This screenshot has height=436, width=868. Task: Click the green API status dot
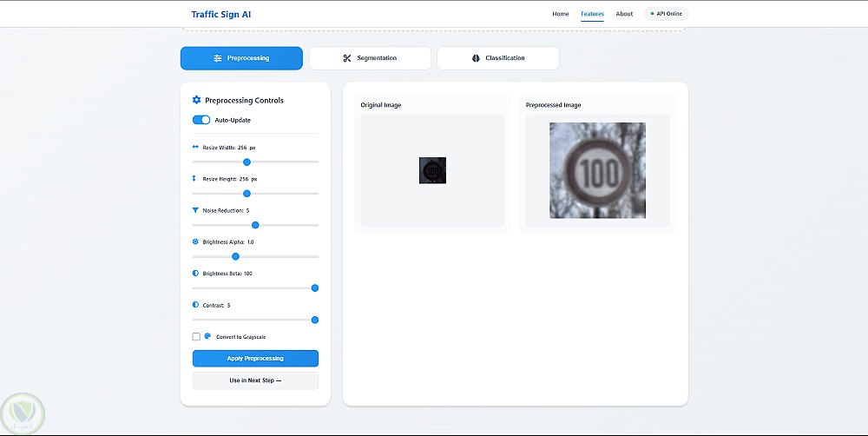(x=652, y=14)
